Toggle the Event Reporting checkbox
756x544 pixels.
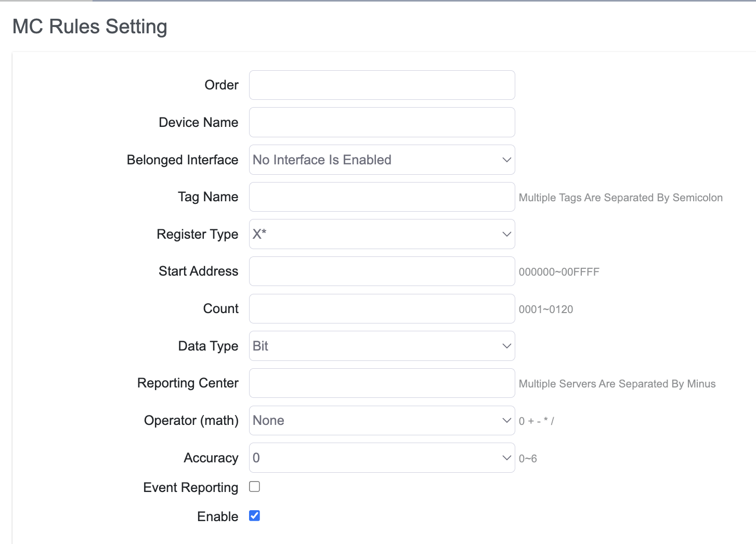[x=254, y=487]
